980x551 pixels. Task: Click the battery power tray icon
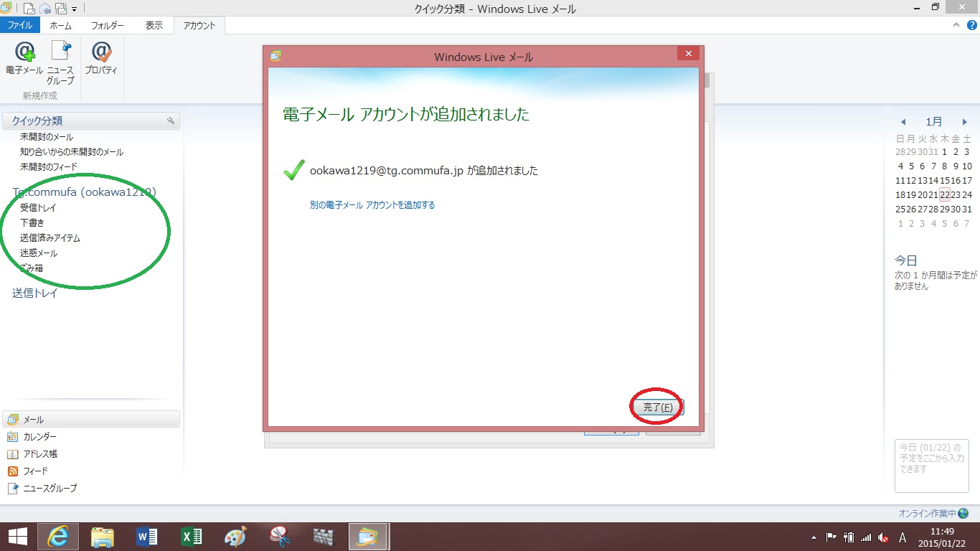click(849, 537)
